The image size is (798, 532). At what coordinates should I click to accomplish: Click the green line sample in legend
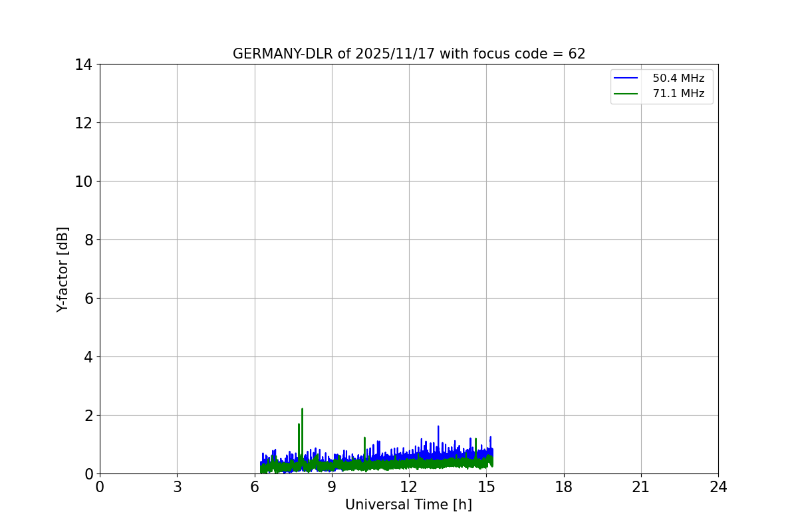pos(626,94)
